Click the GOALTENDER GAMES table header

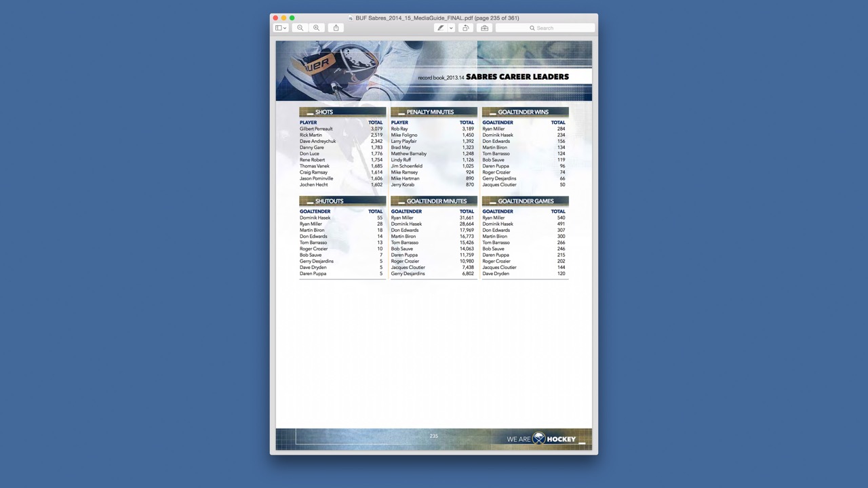525,201
